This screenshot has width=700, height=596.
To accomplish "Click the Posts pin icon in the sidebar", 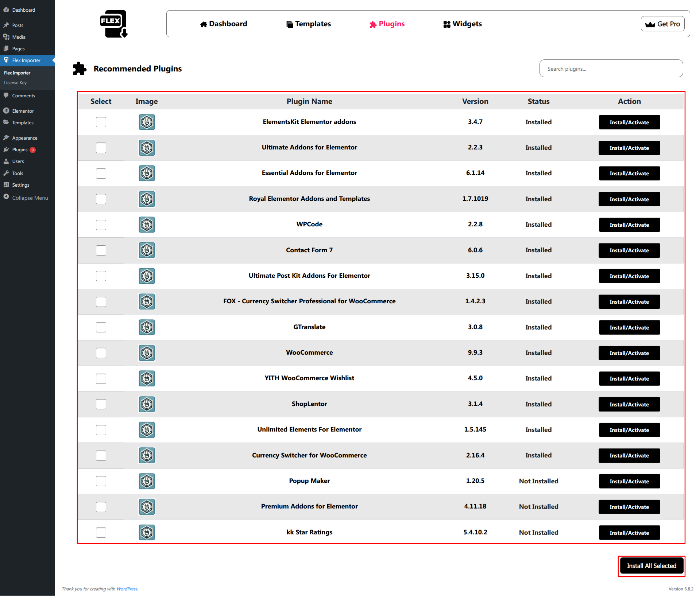I will point(6,25).
